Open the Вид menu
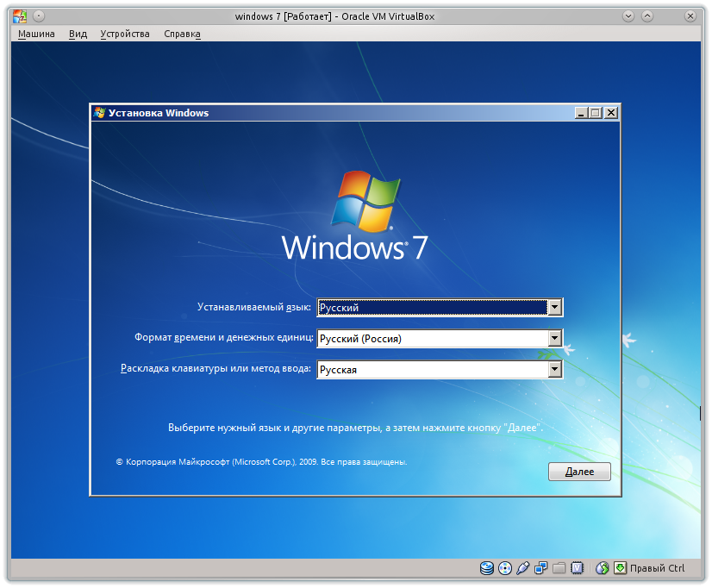 77,34
